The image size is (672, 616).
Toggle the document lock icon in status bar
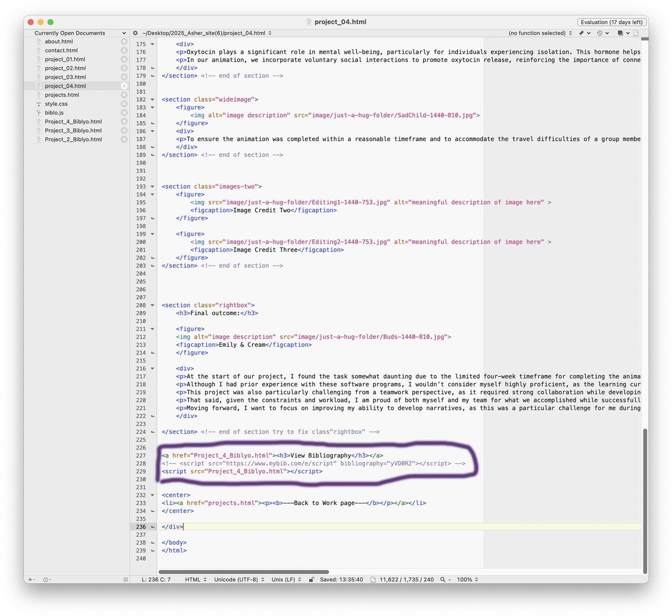[x=311, y=580]
